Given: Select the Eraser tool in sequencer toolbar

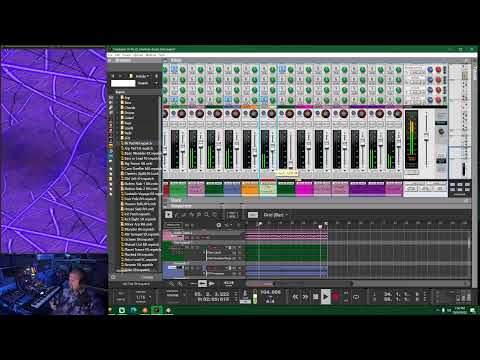Looking at the screenshot, I should pyautogui.click(x=184, y=215).
